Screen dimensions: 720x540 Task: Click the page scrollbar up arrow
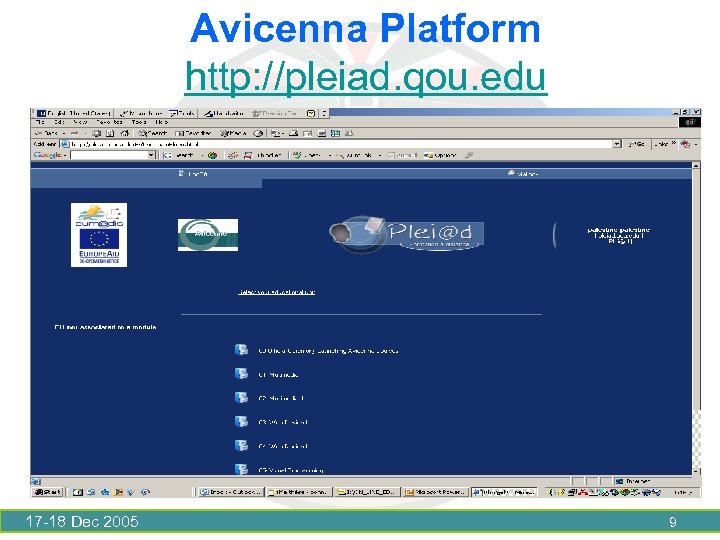pyautogui.click(x=696, y=165)
